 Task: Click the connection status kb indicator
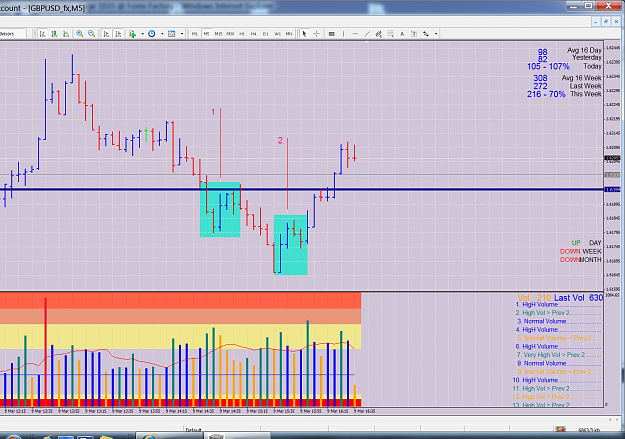pyautogui.click(x=588, y=429)
